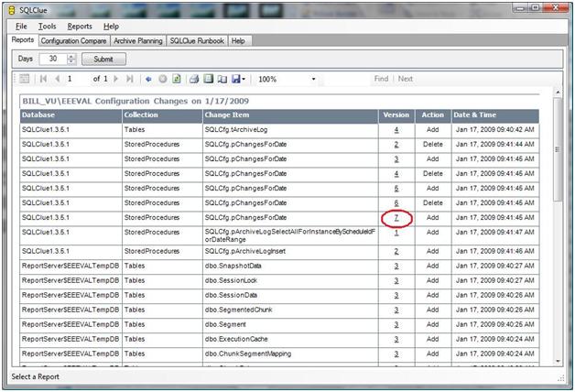The width and height of the screenshot is (575, 392).
Task: Stop report rendering
Action: point(163,79)
